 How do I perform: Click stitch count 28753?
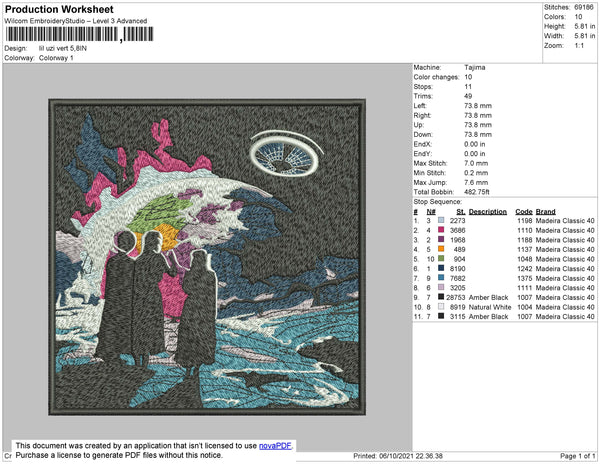point(456,297)
